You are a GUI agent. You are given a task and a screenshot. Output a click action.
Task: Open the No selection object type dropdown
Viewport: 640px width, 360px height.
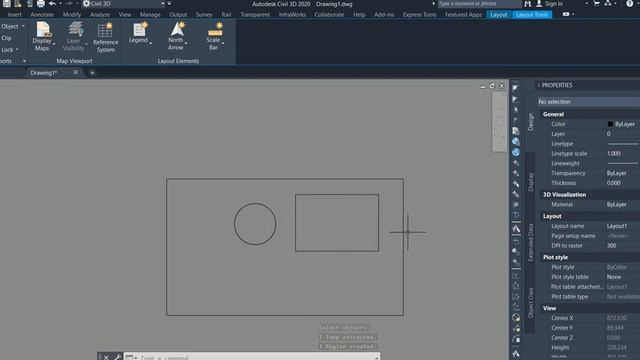[x=589, y=102]
